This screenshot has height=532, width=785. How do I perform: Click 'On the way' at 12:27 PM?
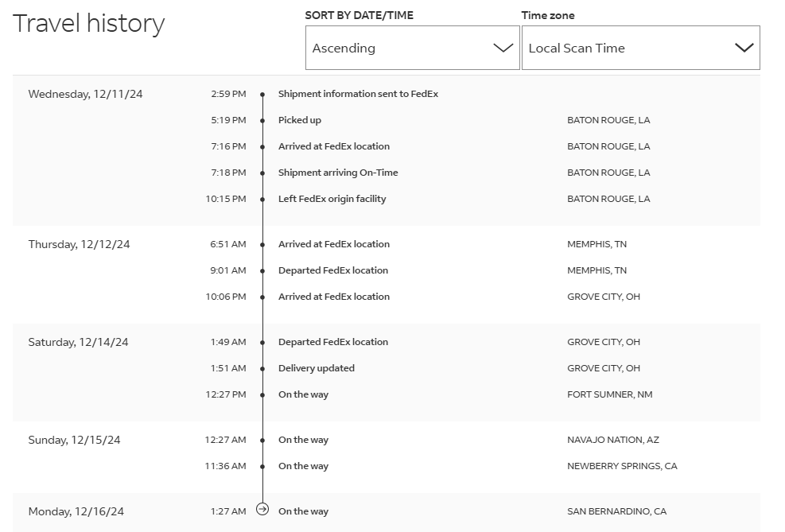coord(303,394)
